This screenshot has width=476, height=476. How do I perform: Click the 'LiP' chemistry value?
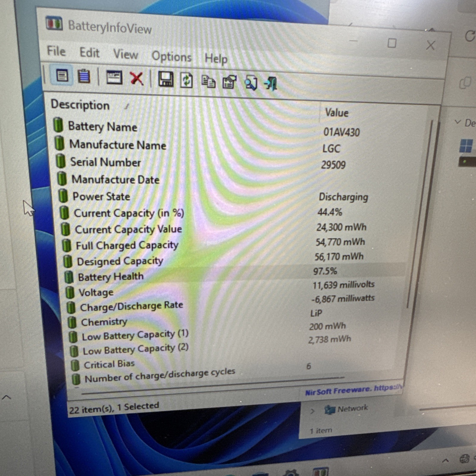(x=316, y=313)
